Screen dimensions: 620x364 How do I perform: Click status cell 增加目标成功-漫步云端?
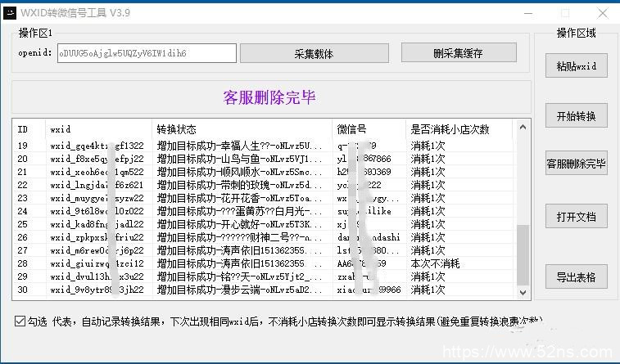(x=240, y=290)
